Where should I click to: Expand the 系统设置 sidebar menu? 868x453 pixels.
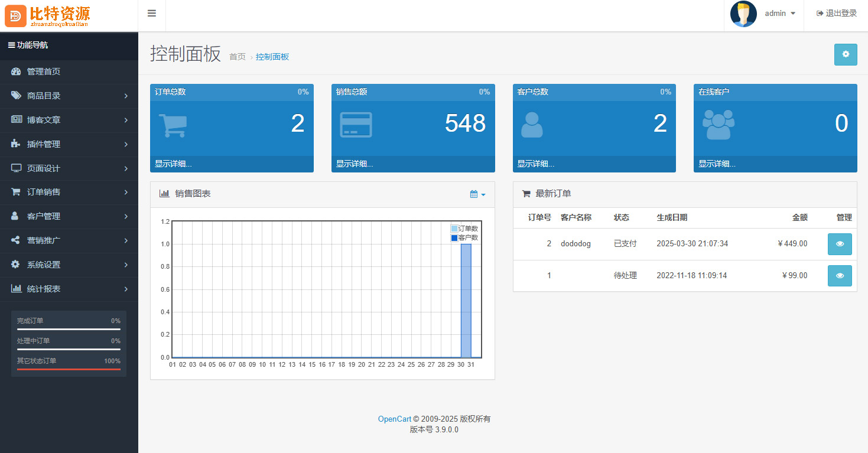point(69,265)
